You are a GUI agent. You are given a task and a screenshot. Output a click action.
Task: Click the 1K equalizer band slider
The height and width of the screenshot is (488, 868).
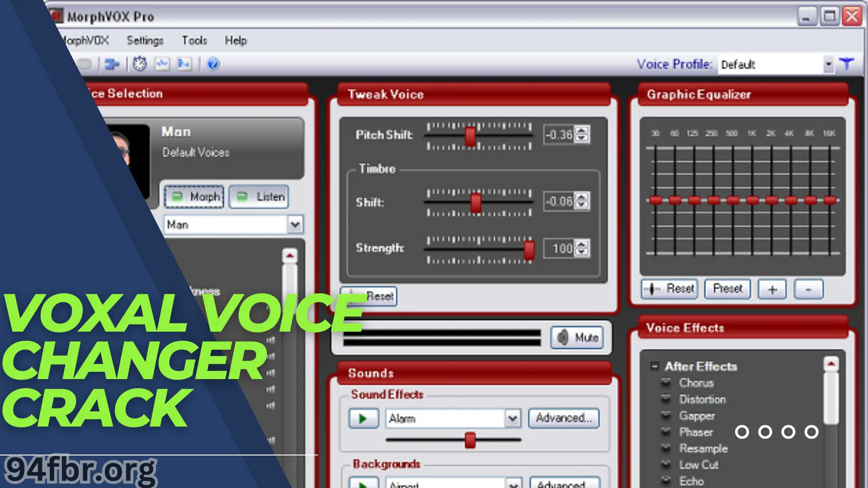coord(752,200)
